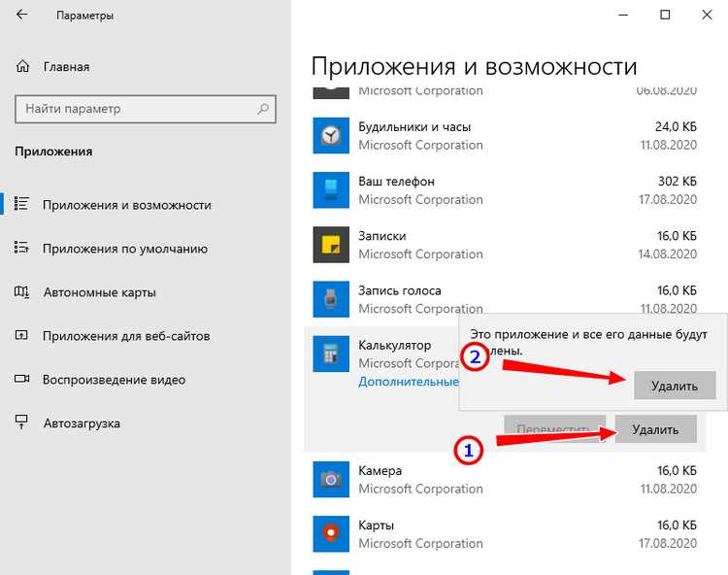
Task: Open Дополнительные параметры link for Калькулятор
Action: [409, 382]
